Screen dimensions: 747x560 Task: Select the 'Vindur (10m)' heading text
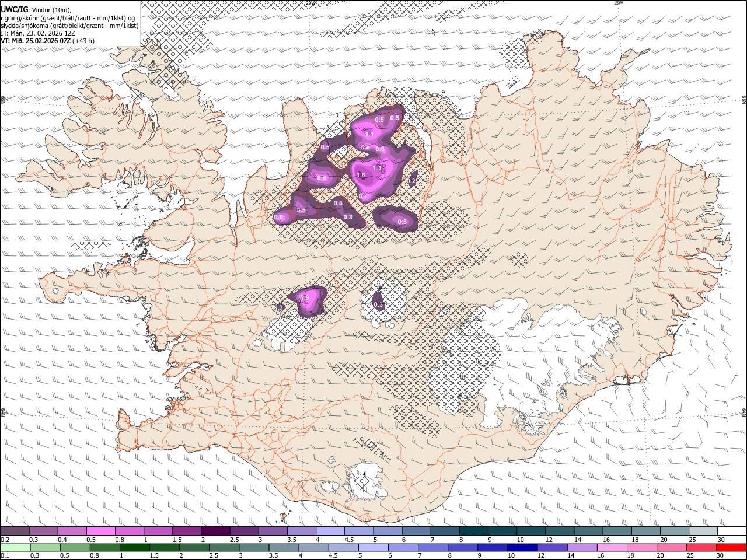point(51,9)
